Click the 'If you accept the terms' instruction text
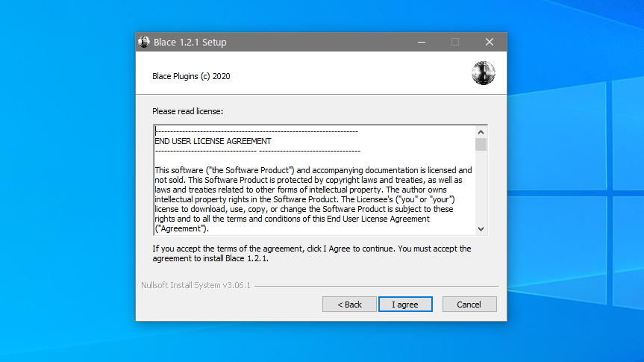This screenshot has height=362, width=644. point(312,254)
